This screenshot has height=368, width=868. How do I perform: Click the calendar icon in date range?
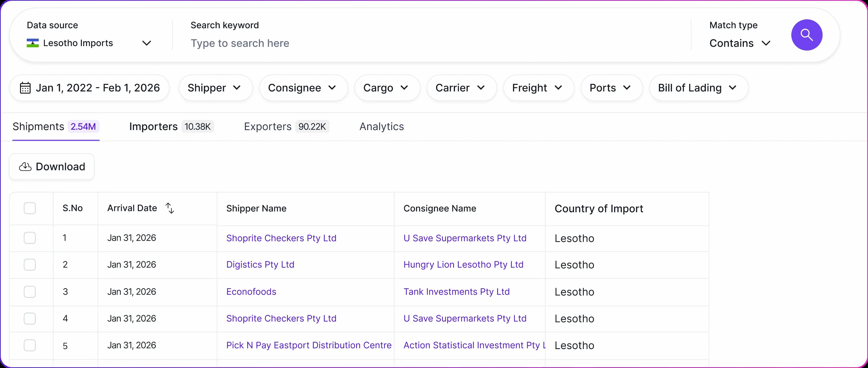(x=25, y=88)
